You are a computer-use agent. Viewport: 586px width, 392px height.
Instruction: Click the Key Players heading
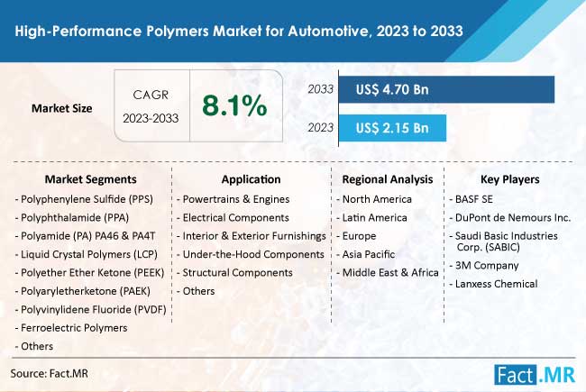(x=509, y=179)
